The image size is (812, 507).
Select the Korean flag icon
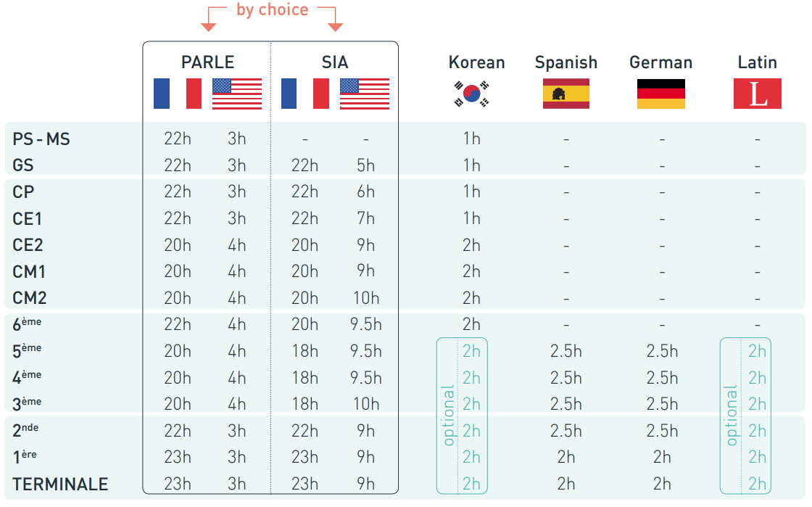point(472,94)
